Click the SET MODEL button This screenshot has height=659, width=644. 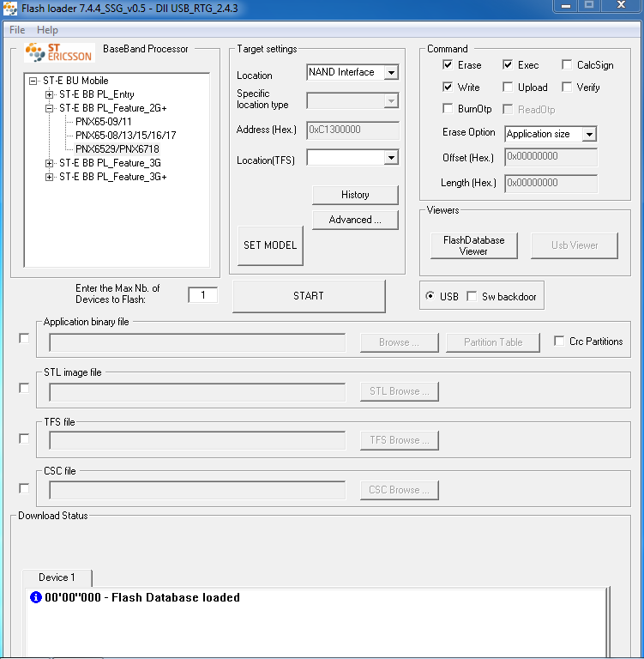(x=270, y=245)
